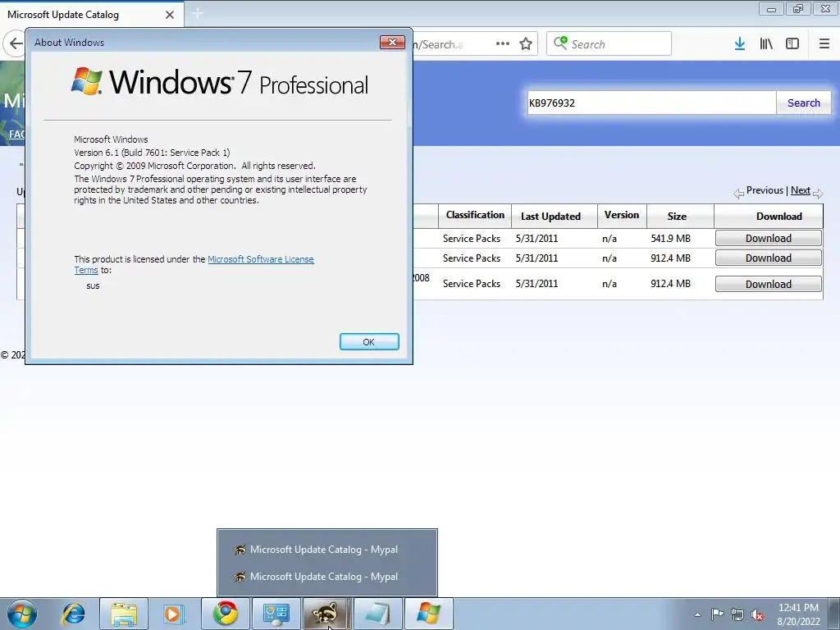Open the Action Center flag tray icon
This screenshot has height=630, width=840.
tap(717, 614)
